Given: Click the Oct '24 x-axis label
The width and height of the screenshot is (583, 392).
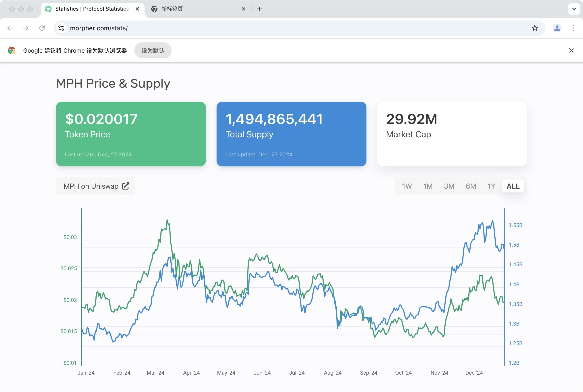Looking at the screenshot, I should pos(403,373).
